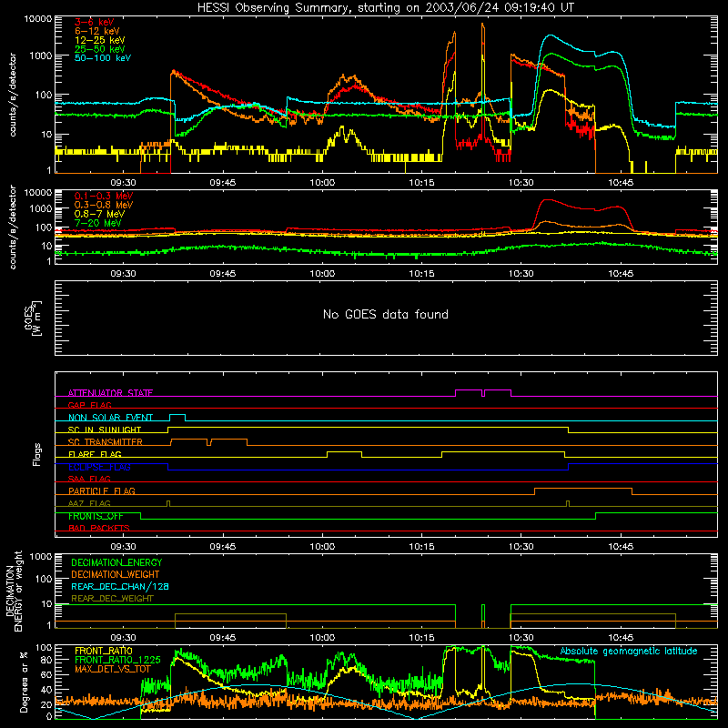Click the 10:15 tick under the MeV plot
This screenshot has height=728, width=728.
(x=421, y=274)
